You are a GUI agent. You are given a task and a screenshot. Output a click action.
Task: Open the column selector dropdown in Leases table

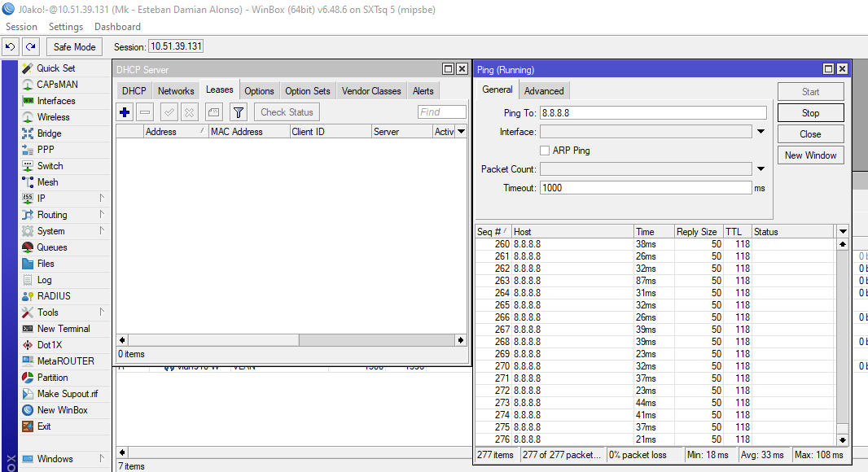pyautogui.click(x=462, y=132)
